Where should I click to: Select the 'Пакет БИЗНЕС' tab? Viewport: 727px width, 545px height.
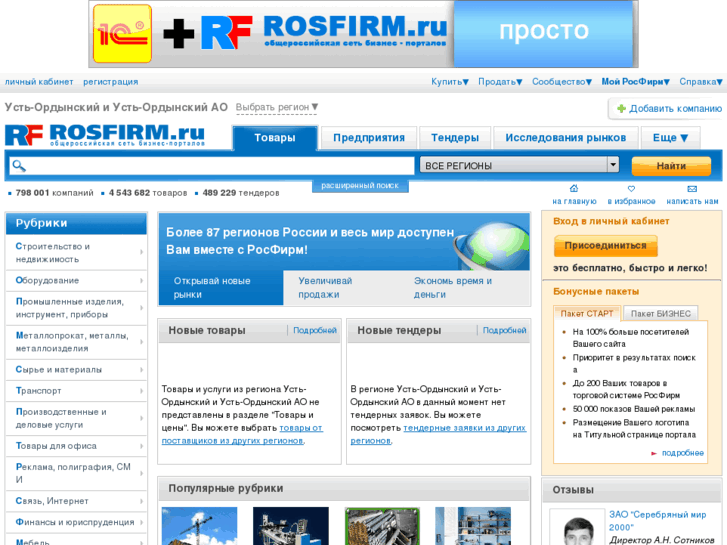(x=661, y=314)
